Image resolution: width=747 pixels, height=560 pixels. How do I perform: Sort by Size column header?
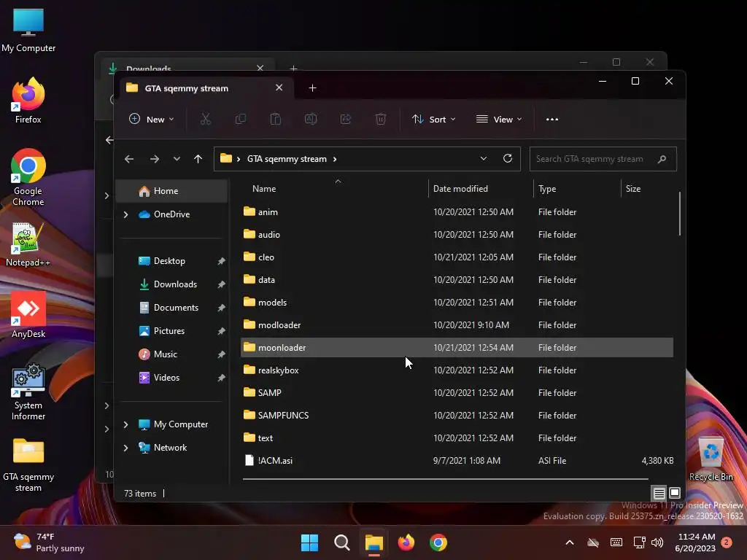tap(632, 189)
